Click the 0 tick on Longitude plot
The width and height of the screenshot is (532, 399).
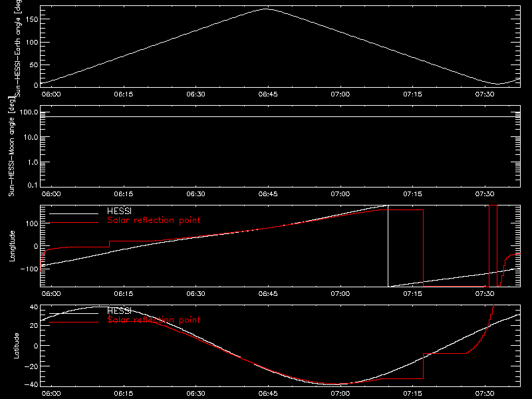36,246
